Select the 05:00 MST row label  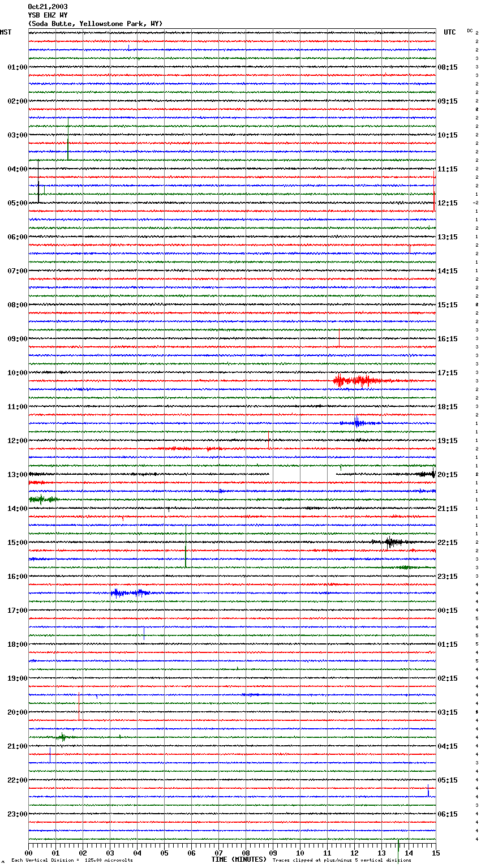click(17, 203)
